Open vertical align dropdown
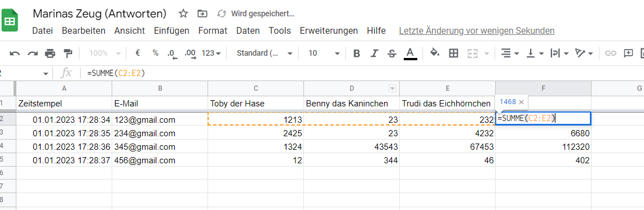Screen dimensions: 644x210 [x=535, y=53]
